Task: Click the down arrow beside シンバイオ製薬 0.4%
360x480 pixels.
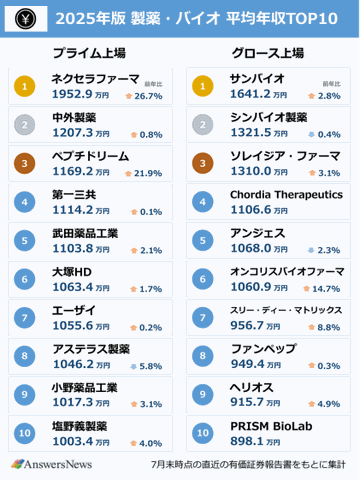Action: point(311,134)
